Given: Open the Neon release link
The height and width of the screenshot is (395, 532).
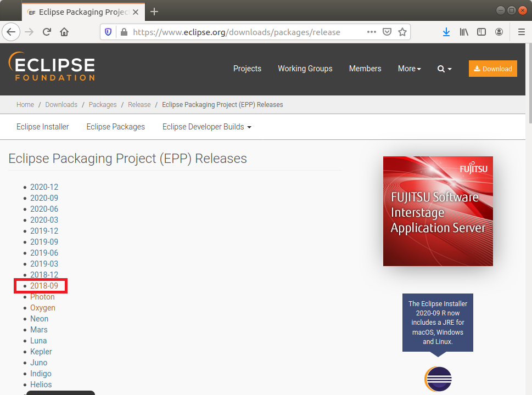Looking at the screenshot, I should click(x=40, y=319).
